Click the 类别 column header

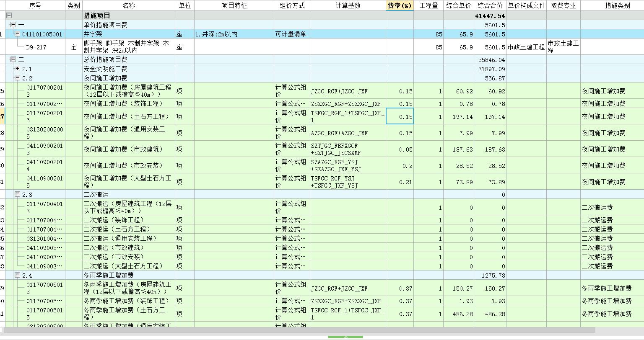tap(74, 5)
